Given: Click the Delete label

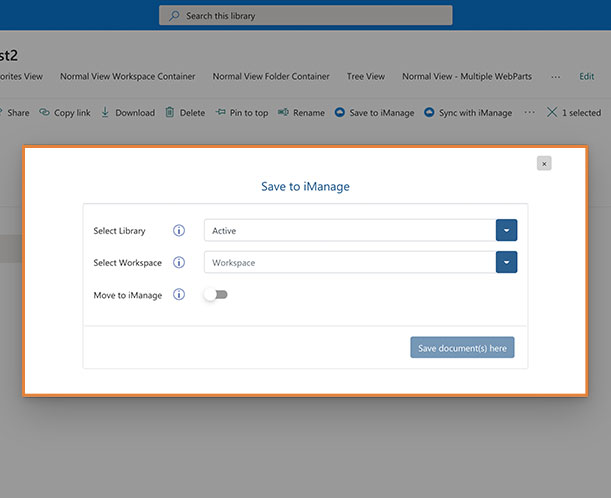Looking at the screenshot, I should click(192, 113).
